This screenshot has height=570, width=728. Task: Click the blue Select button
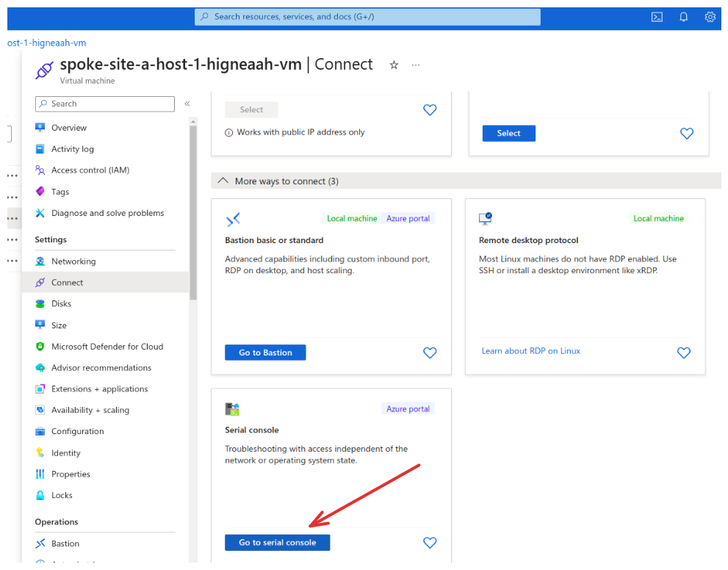[x=509, y=133]
